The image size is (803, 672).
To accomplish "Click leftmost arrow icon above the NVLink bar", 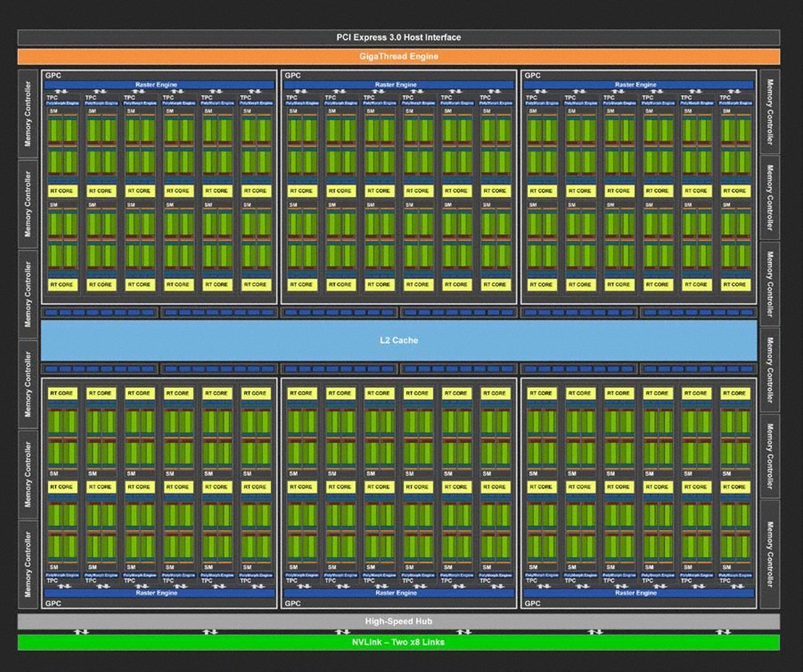I will tap(81, 631).
